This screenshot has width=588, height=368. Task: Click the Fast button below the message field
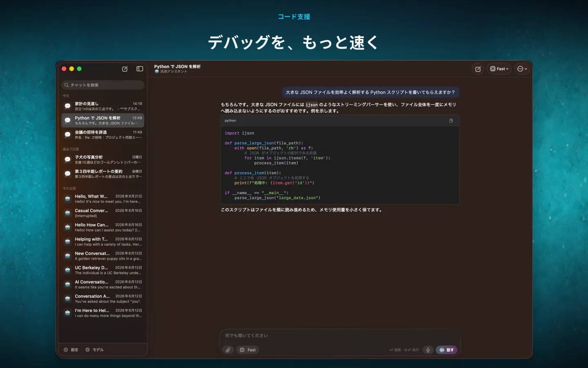[248, 350]
